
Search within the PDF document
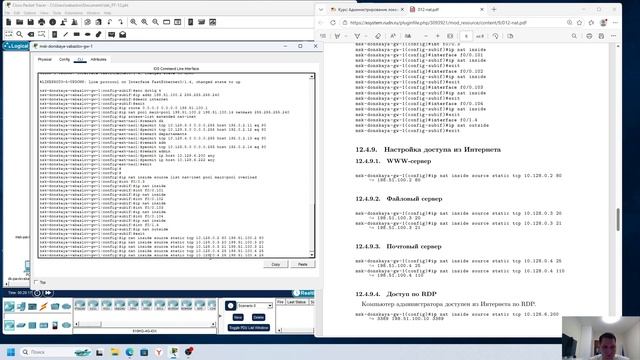[574, 36]
